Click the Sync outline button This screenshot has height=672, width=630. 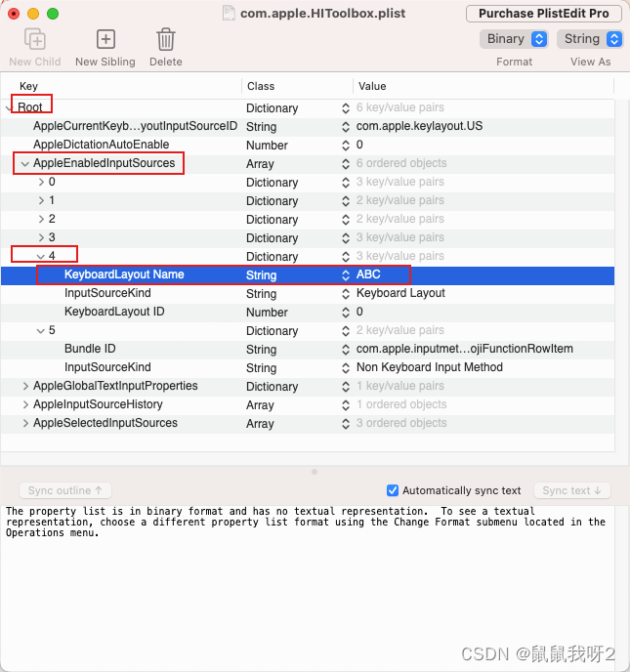[65, 490]
